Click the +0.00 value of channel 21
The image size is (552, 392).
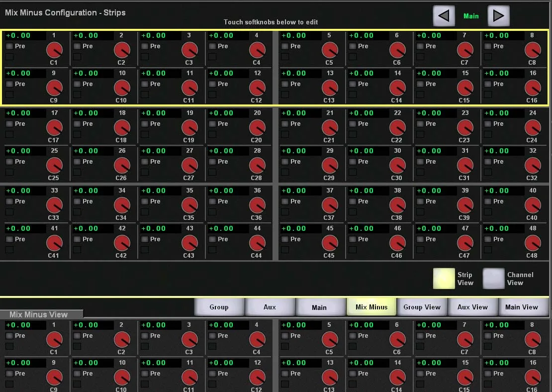302,113
